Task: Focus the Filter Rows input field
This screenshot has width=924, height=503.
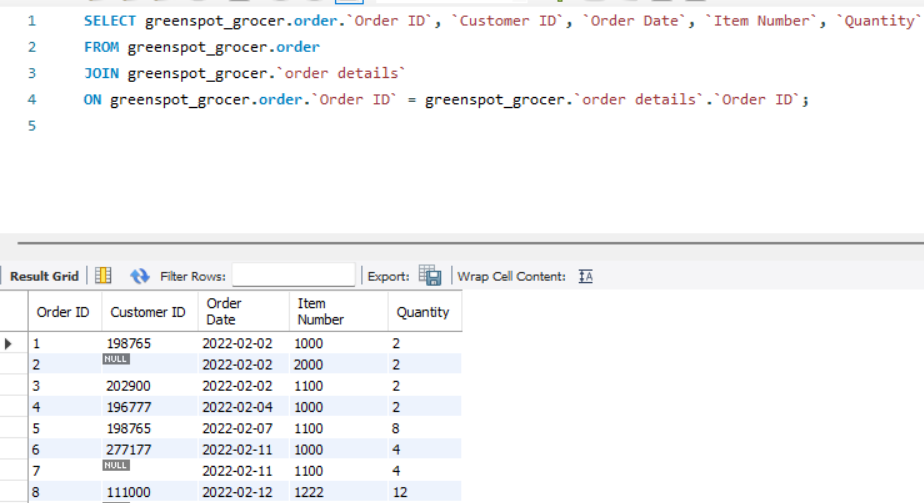Action: coord(293,275)
